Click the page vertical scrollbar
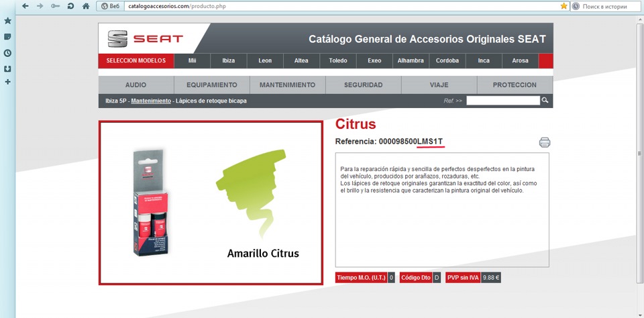 point(639,153)
